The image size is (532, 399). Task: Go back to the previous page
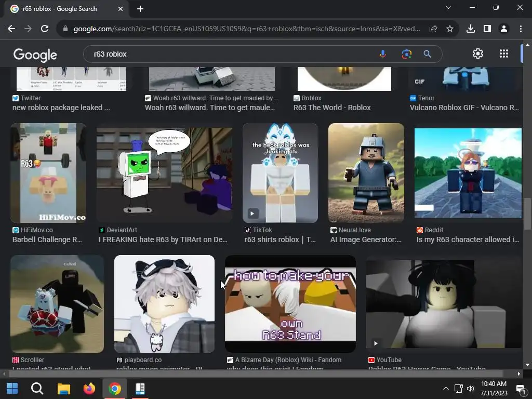(11, 29)
